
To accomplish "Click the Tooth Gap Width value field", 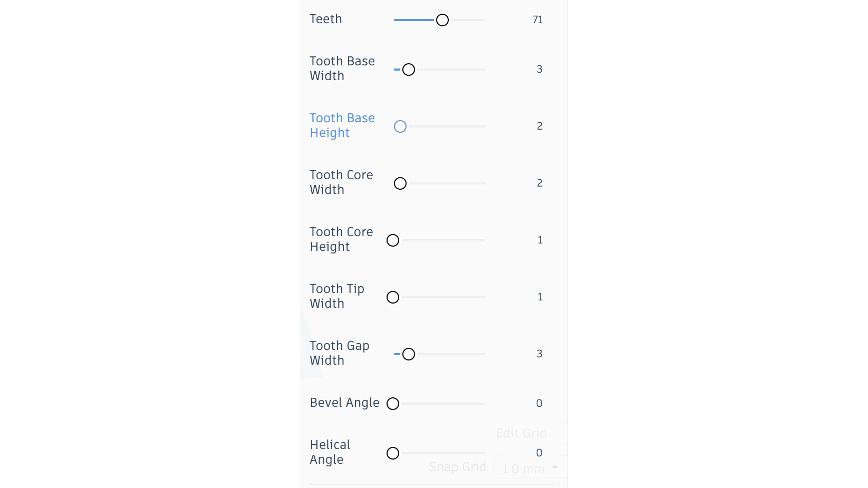I will click(539, 354).
